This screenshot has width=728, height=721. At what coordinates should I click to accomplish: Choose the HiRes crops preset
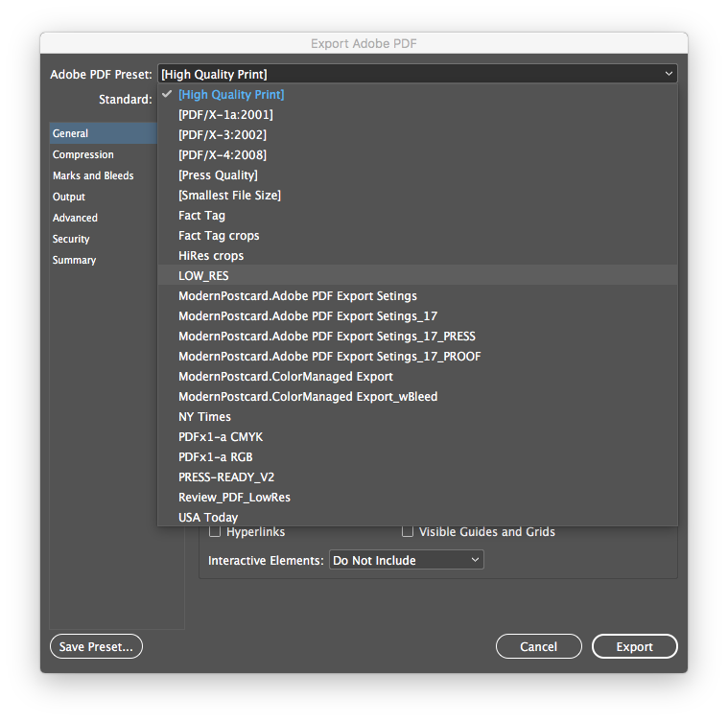pos(211,256)
